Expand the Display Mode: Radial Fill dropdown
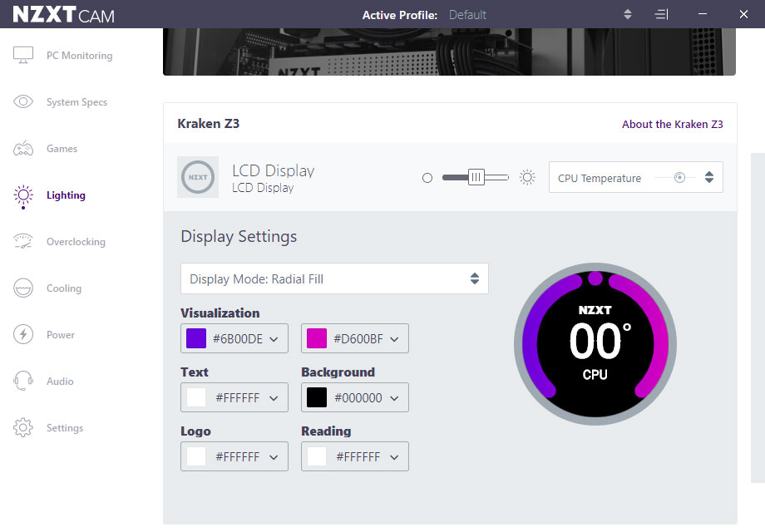Screen dimensions: 765x532 coord(334,278)
